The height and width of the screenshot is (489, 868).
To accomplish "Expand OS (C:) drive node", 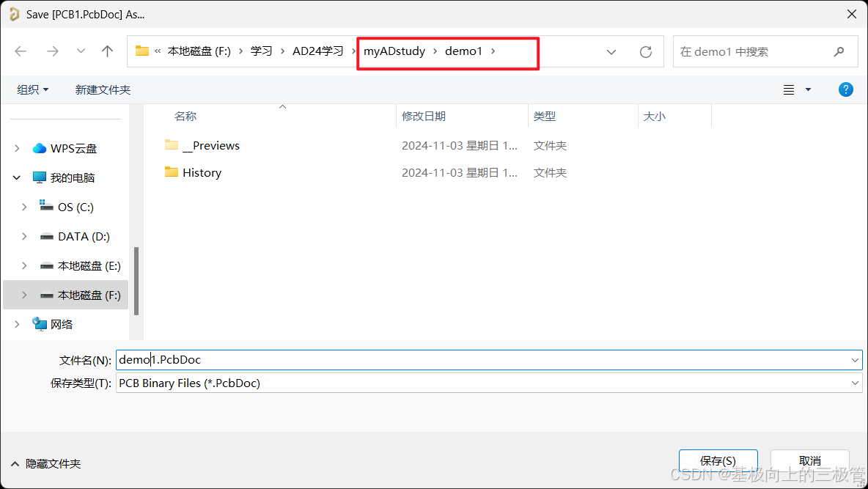I will [24, 207].
